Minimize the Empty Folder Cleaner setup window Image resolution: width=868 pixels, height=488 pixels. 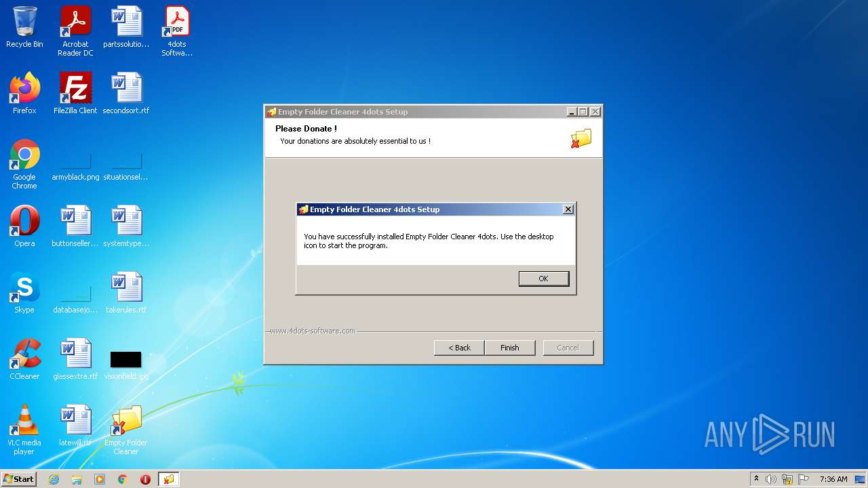tap(572, 112)
